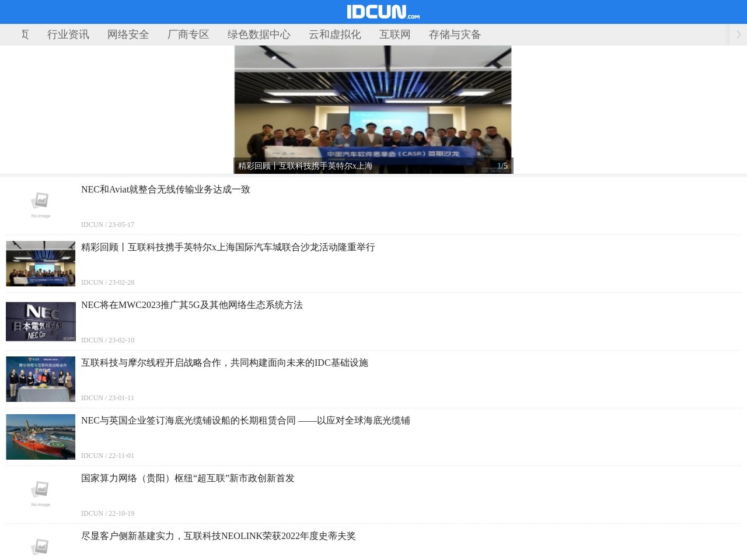Click the 1/5 slide indicator on carousel
Viewport: 747px width, 560px height.
(x=502, y=166)
